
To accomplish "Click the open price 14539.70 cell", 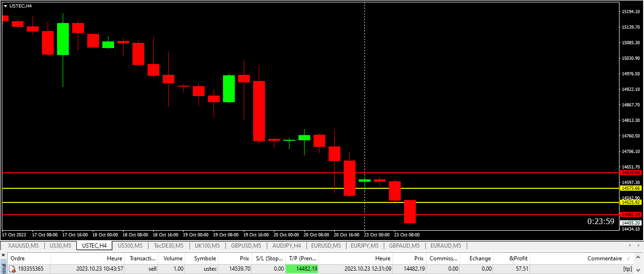I will pyautogui.click(x=240, y=269).
